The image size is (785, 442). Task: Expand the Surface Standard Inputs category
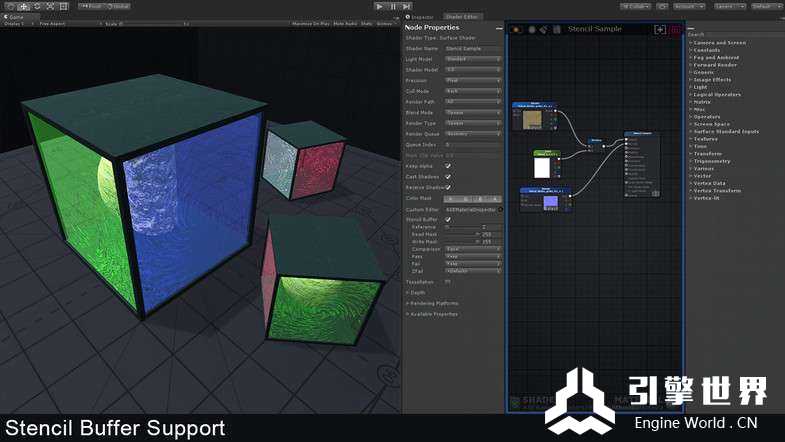pyautogui.click(x=724, y=132)
